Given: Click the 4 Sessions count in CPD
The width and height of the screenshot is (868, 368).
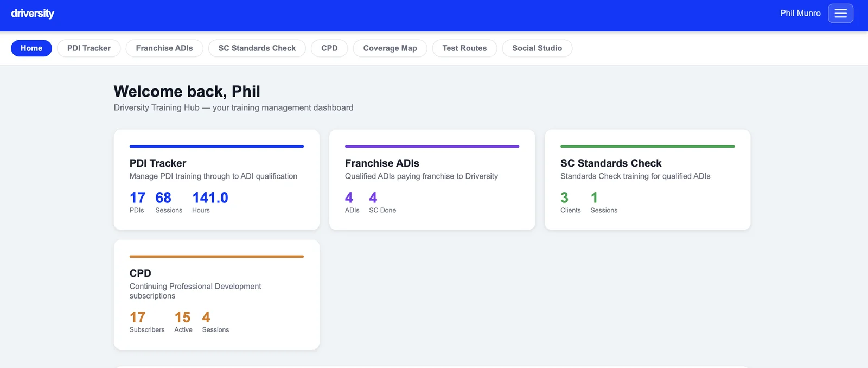Looking at the screenshot, I should pyautogui.click(x=206, y=318).
